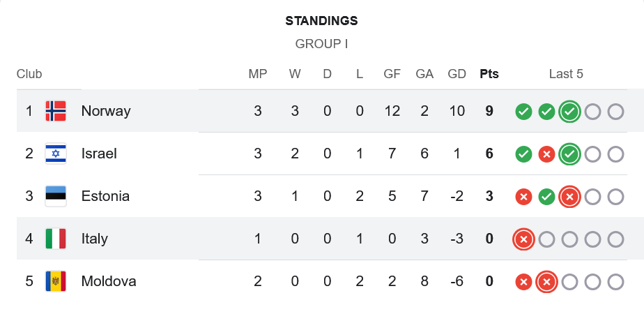Image resolution: width=644 pixels, height=314 pixels.
Task: Open the Moldova team link
Action: pos(109,281)
